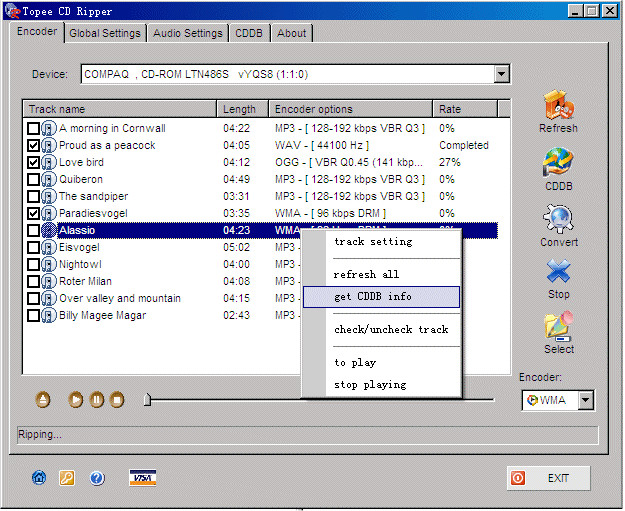Click the key registration icon

pos(67,478)
